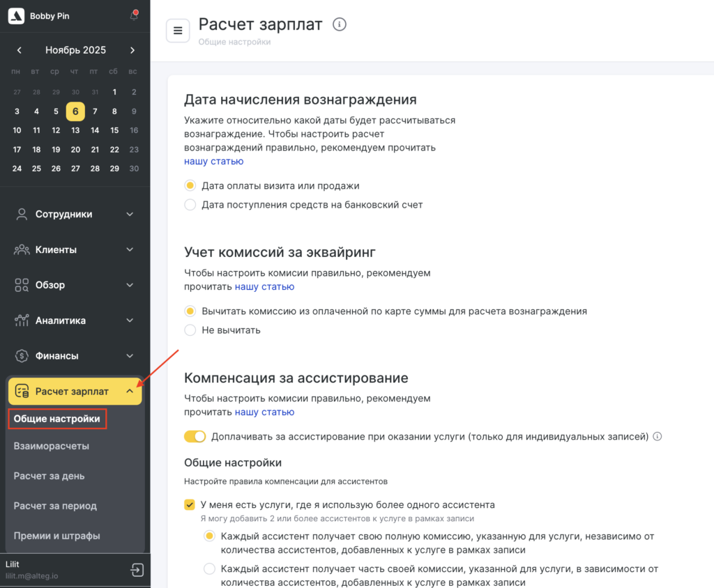Select November 15 in the calendar
Image resolution: width=714 pixels, height=588 pixels.
coord(114,130)
